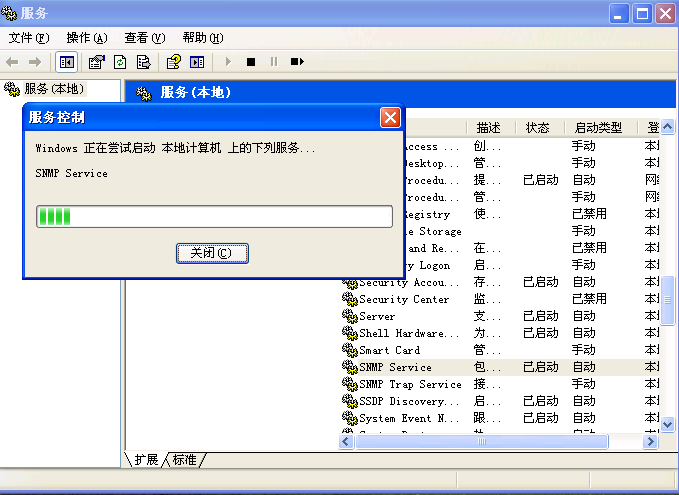The height and width of the screenshot is (495, 679).
Task: Click the vertical scrollbar down arrow
Action: coord(667,425)
